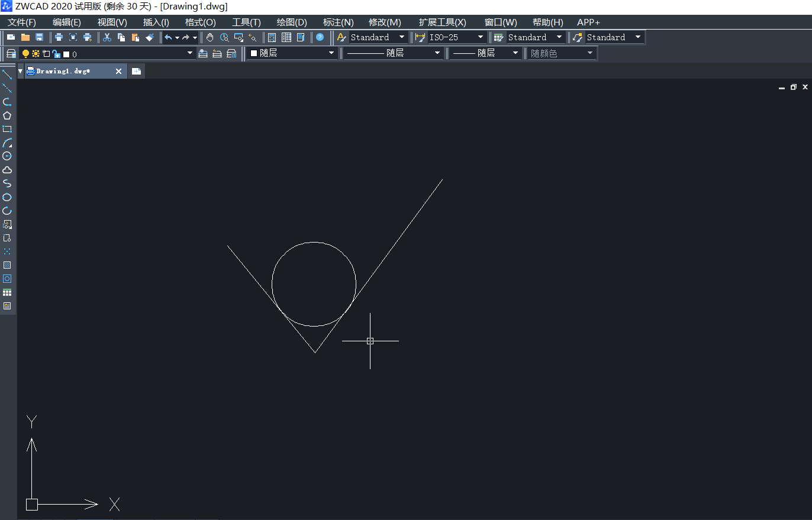The height and width of the screenshot is (520, 812).
Task: Toggle the layer lock padlock icon
Action: pos(56,53)
